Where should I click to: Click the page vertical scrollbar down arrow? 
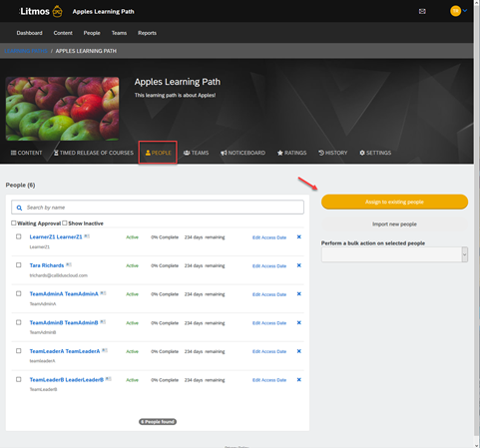click(477, 445)
